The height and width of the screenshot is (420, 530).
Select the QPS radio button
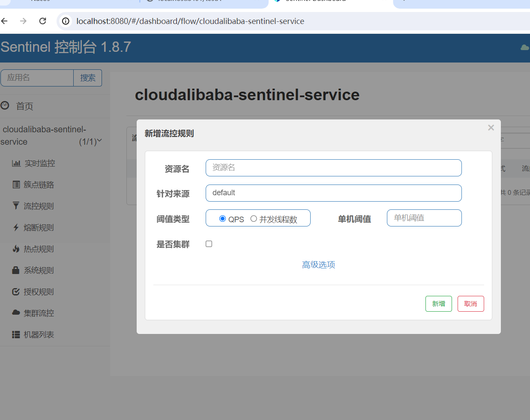[222, 219]
